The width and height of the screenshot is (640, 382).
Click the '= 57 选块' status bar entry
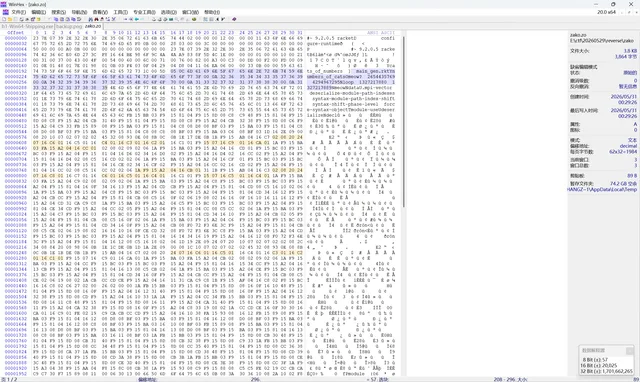[x=377, y=380]
